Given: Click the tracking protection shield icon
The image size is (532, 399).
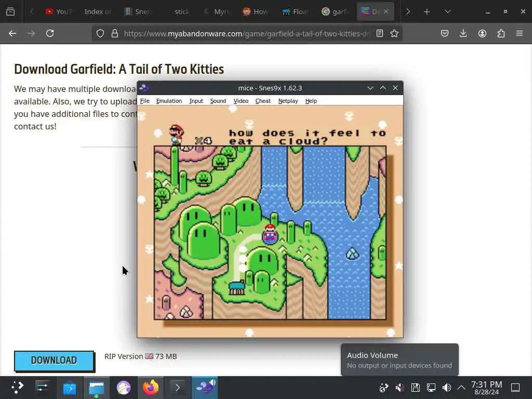Looking at the screenshot, I should (100, 33).
